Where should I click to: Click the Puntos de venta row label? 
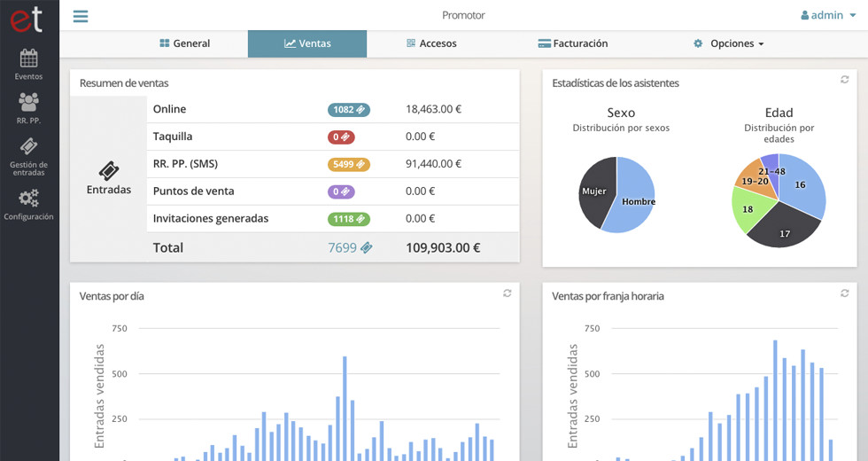(194, 191)
